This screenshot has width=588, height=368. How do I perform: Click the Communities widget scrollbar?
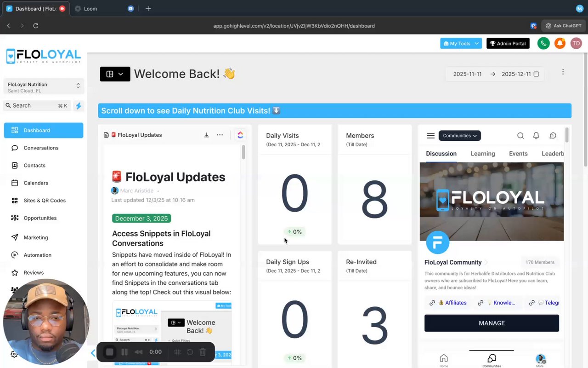coord(567,135)
